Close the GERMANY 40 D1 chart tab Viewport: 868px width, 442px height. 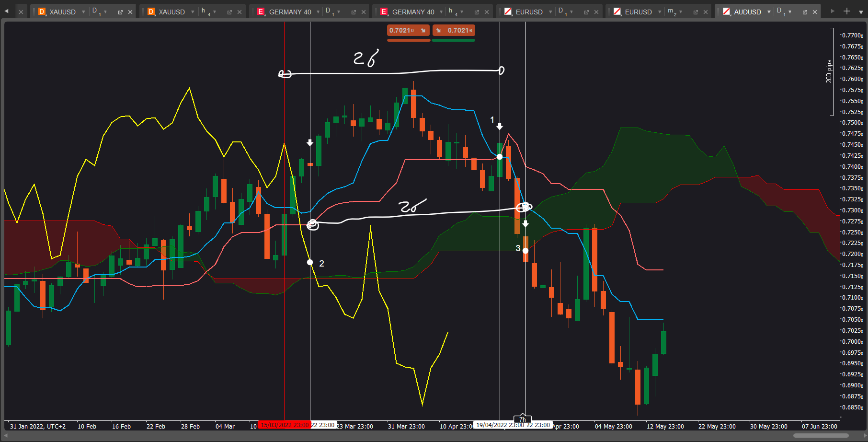pos(364,12)
